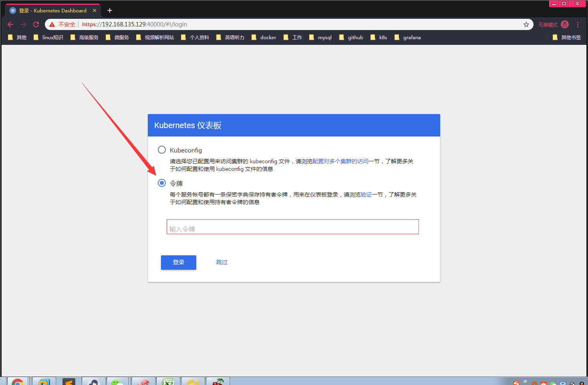Open the grafana bookmark folder
Viewport: 588px width, 385px height.
[408, 37]
